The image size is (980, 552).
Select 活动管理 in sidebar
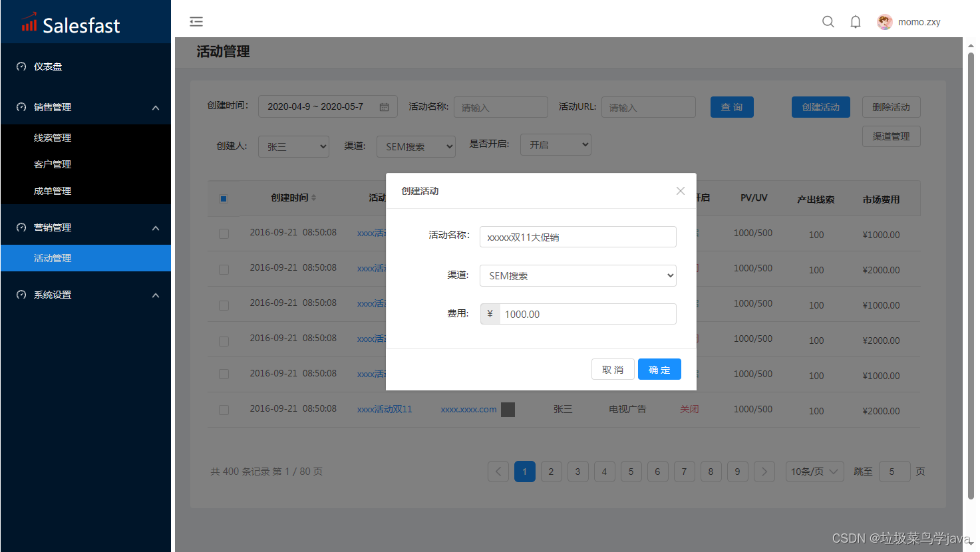pos(85,258)
